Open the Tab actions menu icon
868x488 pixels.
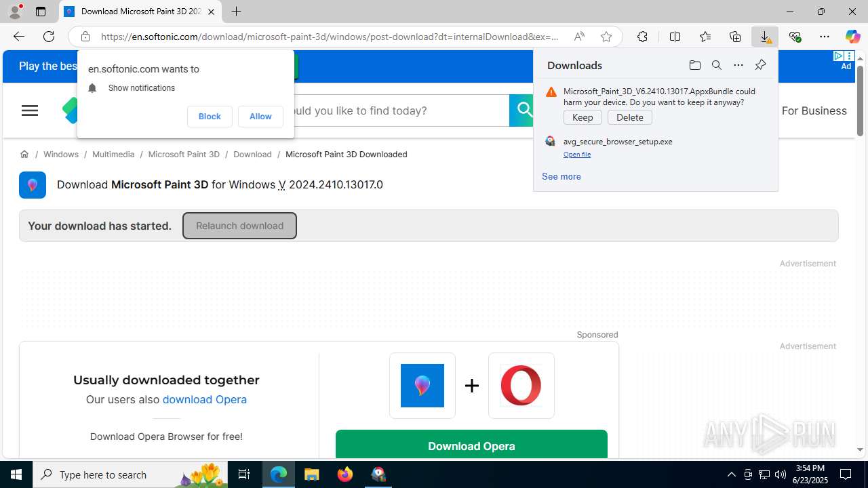point(41,12)
